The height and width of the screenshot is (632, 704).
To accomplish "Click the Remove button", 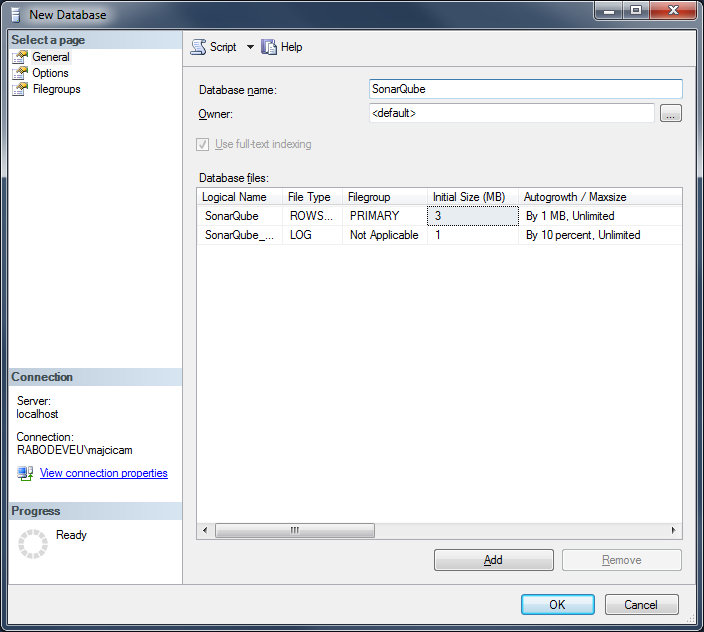I will tap(622, 560).
